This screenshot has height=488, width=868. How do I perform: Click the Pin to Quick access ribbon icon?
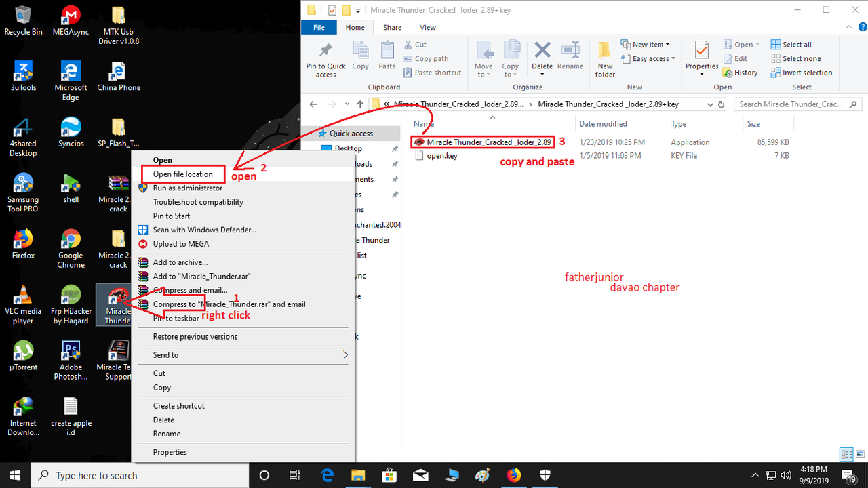point(326,60)
